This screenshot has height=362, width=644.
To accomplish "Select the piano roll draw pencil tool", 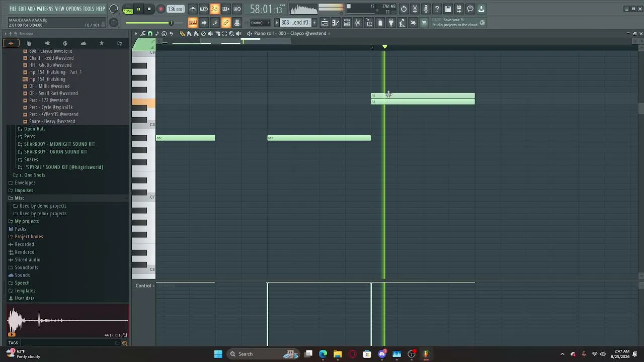I will [183, 34].
